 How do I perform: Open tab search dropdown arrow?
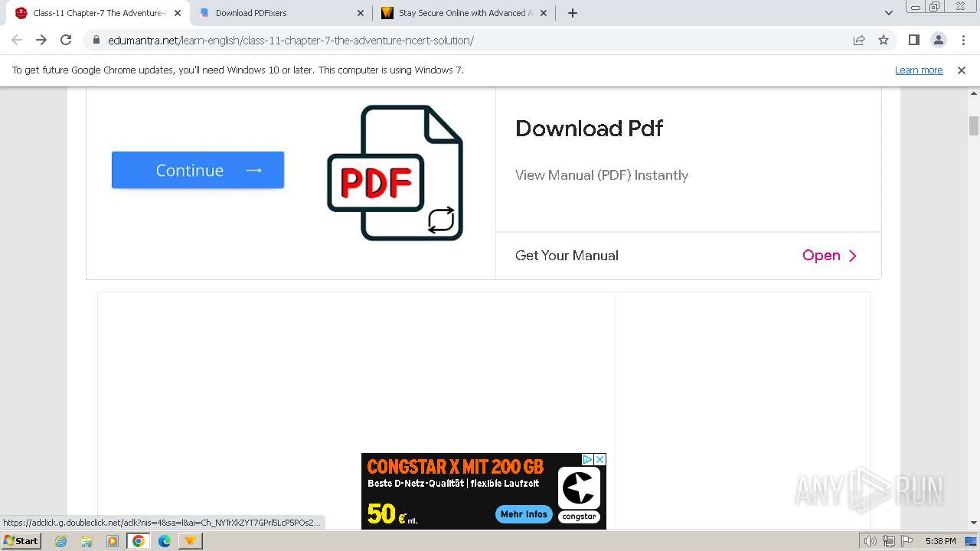tap(889, 13)
